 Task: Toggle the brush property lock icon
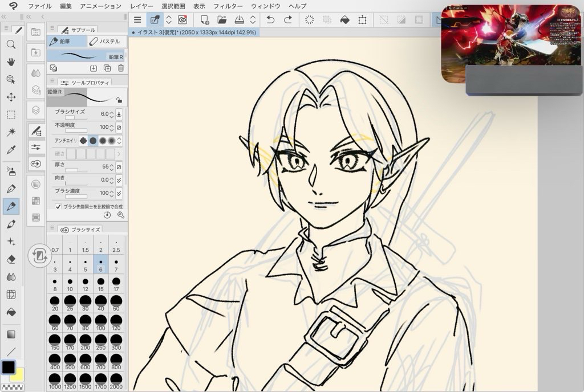tap(119, 99)
